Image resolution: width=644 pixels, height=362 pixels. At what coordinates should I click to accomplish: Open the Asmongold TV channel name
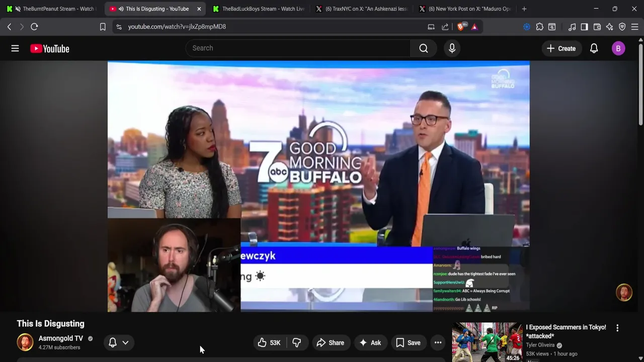[x=61, y=338]
